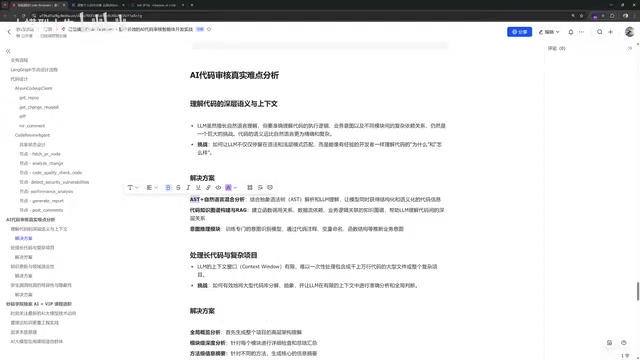Reload the browser page
Screen dimensions: 640x360
click(23, 16)
